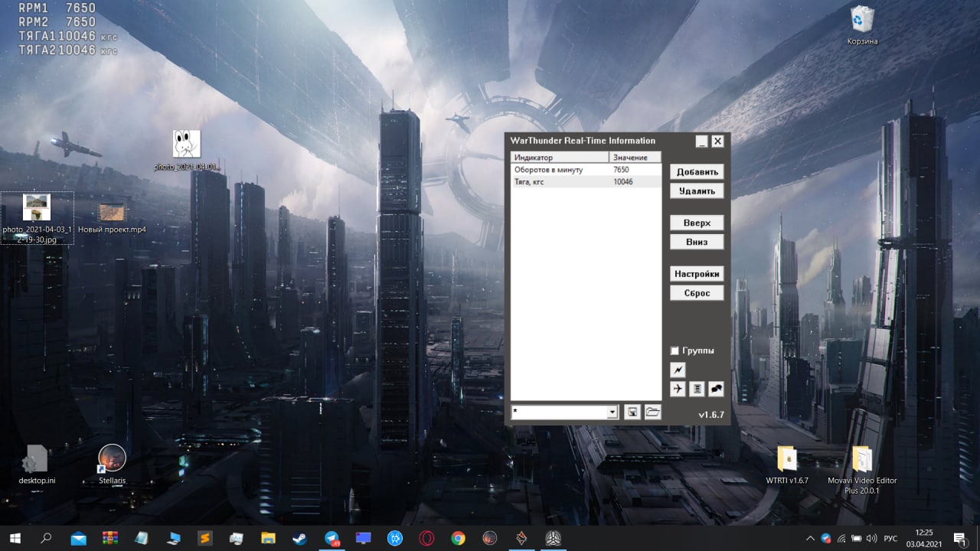Move indicator up with Вверх button

[x=697, y=223]
